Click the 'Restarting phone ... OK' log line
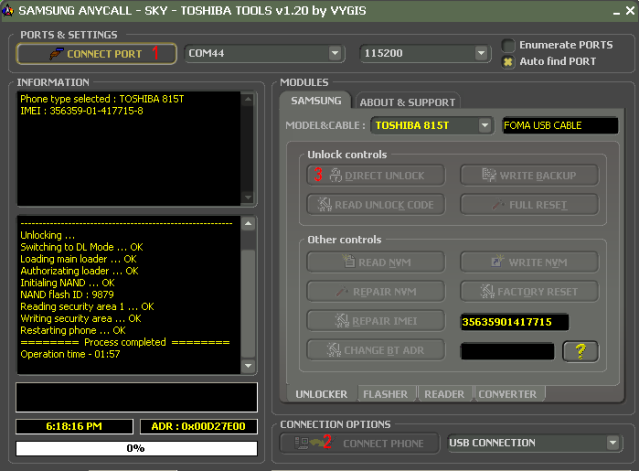 pos(73,330)
